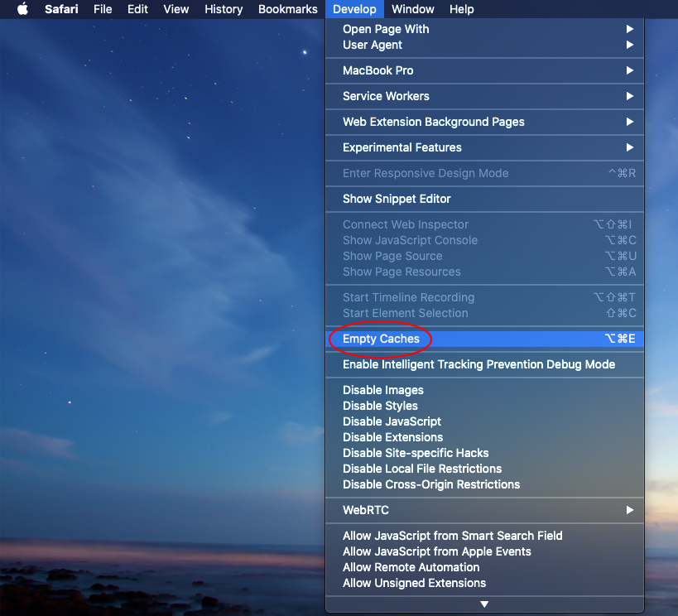This screenshot has height=616, width=678.
Task: Click Show Page Resources item
Action: (x=485, y=272)
